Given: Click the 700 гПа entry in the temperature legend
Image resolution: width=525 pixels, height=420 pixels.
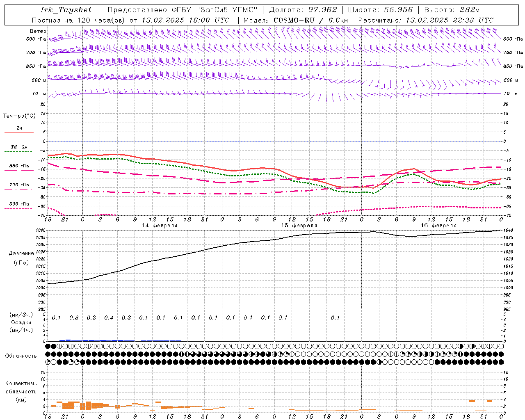Looking at the screenshot, I should tap(19, 185).
